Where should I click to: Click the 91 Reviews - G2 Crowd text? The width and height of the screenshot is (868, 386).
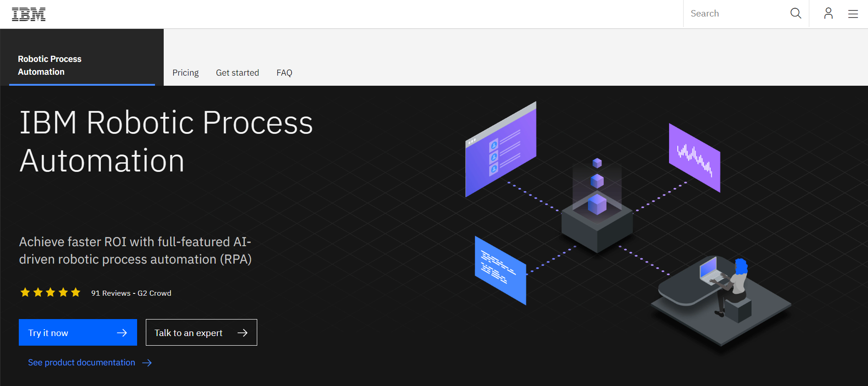pos(131,293)
